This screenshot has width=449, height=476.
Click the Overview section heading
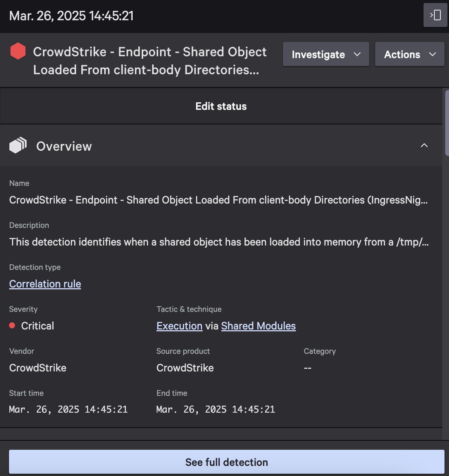point(64,146)
